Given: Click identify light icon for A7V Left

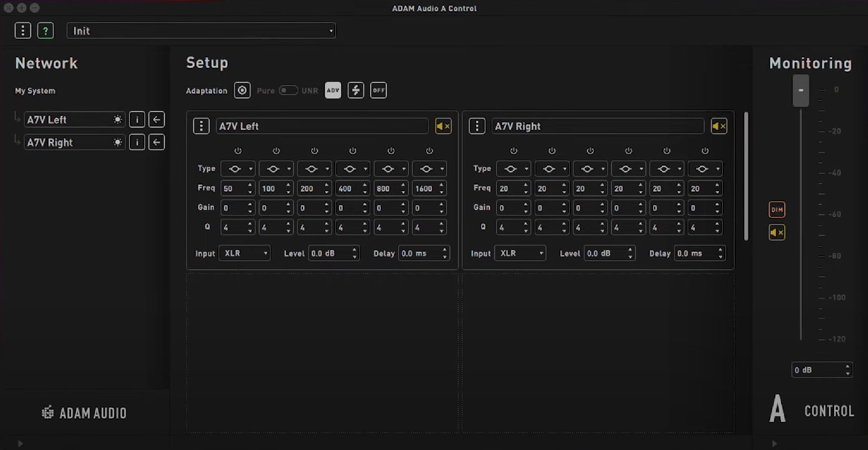Looking at the screenshot, I should point(117,119).
